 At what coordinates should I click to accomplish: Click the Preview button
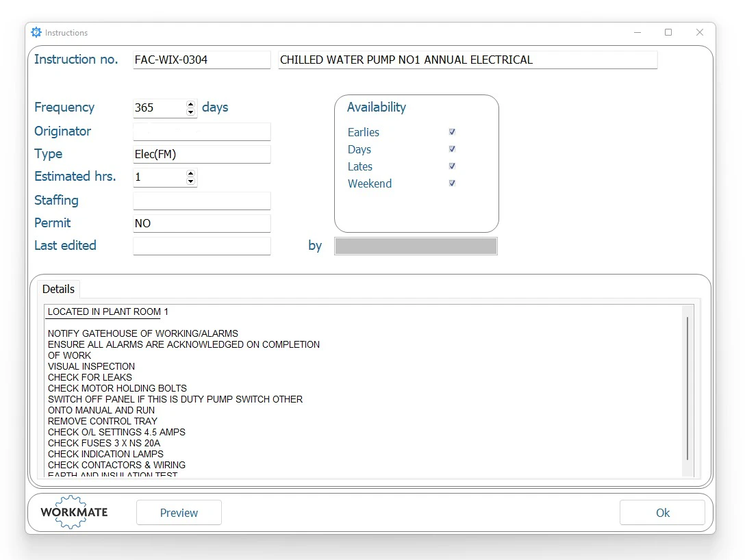click(179, 512)
